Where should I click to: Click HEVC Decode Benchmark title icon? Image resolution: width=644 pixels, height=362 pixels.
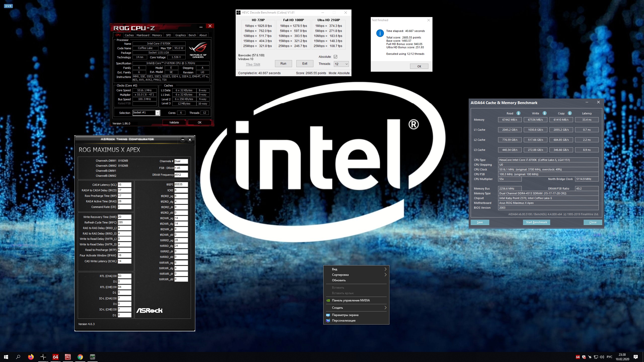[x=238, y=13]
